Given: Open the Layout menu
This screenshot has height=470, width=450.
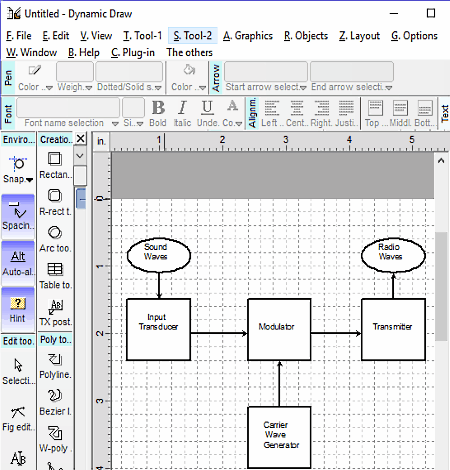Looking at the screenshot, I should pyautogui.click(x=359, y=36).
